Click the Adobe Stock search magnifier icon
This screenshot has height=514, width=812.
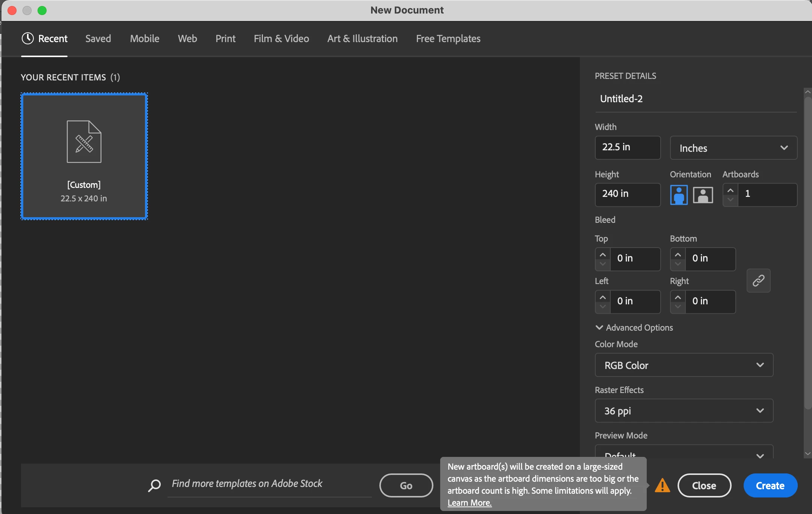[x=154, y=485]
